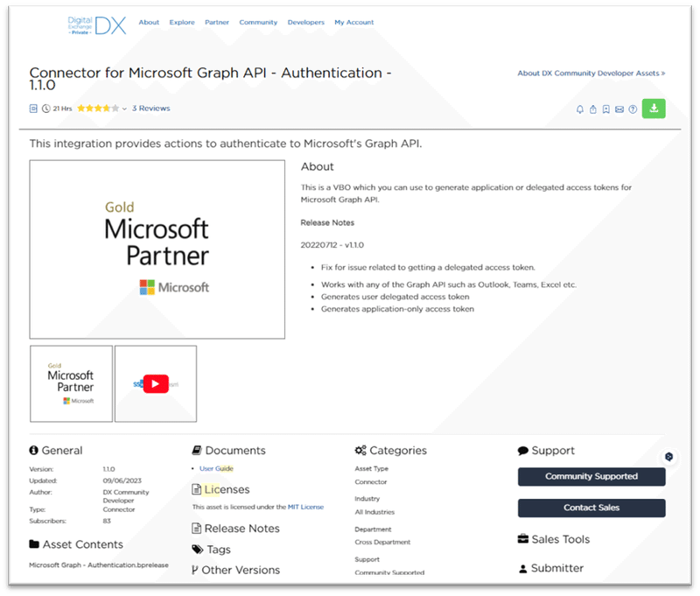
Task: Open About DX Community Developer Assets link
Action: tap(591, 74)
